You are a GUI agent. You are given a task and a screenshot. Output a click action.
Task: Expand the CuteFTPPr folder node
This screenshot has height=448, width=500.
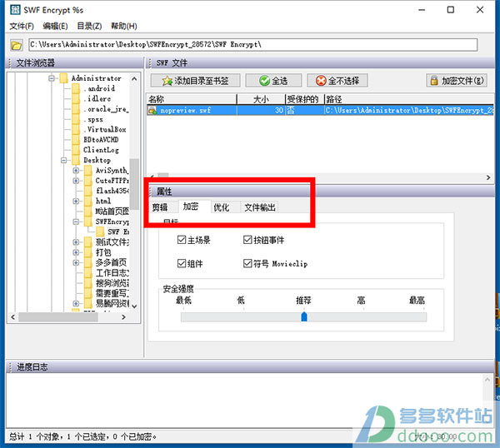(x=76, y=181)
